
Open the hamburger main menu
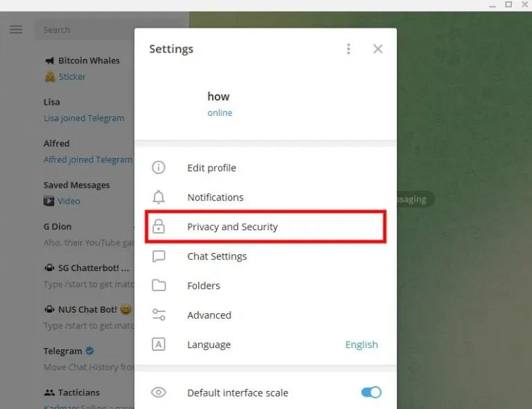16,30
